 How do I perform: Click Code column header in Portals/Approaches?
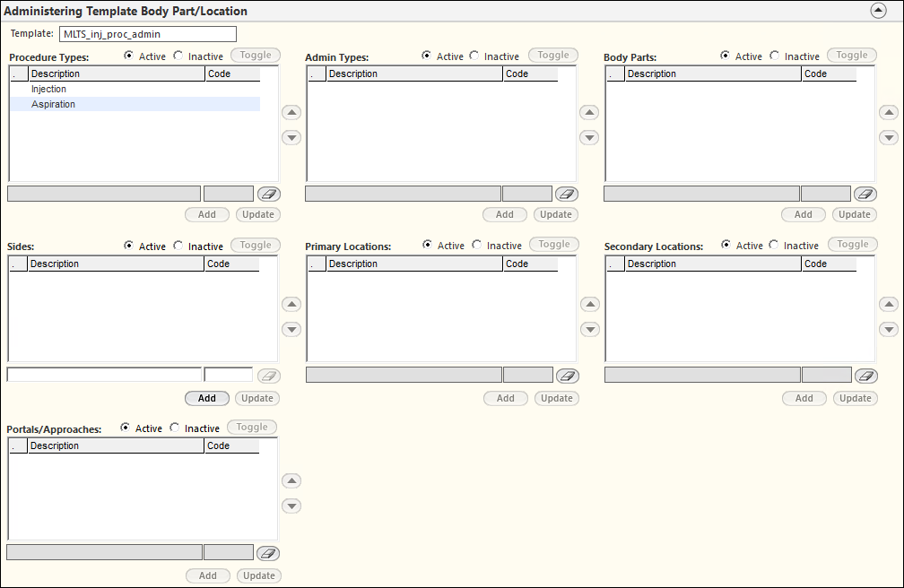231,445
